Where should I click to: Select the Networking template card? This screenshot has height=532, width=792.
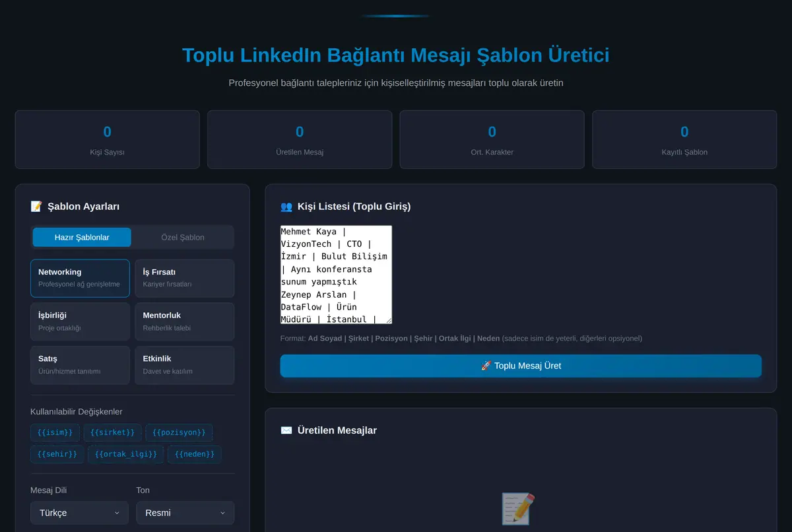click(x=80, y=279)
